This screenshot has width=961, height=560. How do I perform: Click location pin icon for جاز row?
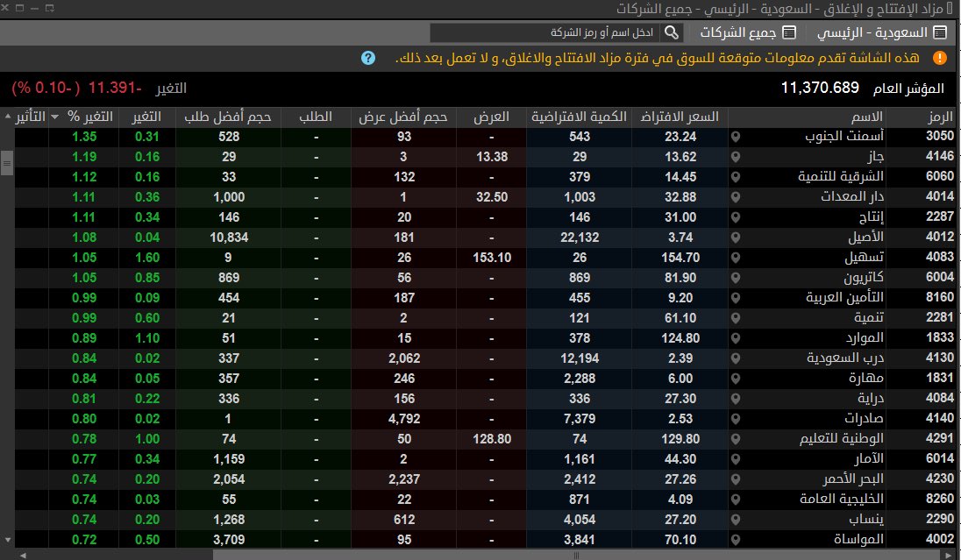(736, 157)
